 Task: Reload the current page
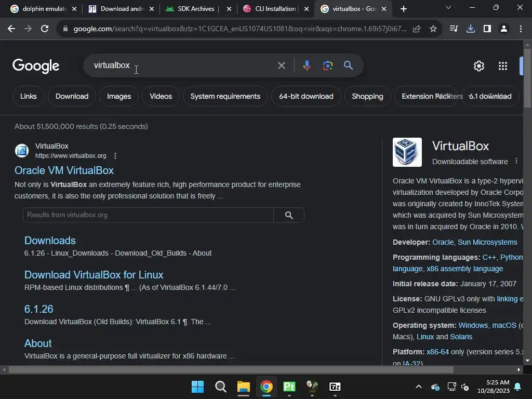45,29
